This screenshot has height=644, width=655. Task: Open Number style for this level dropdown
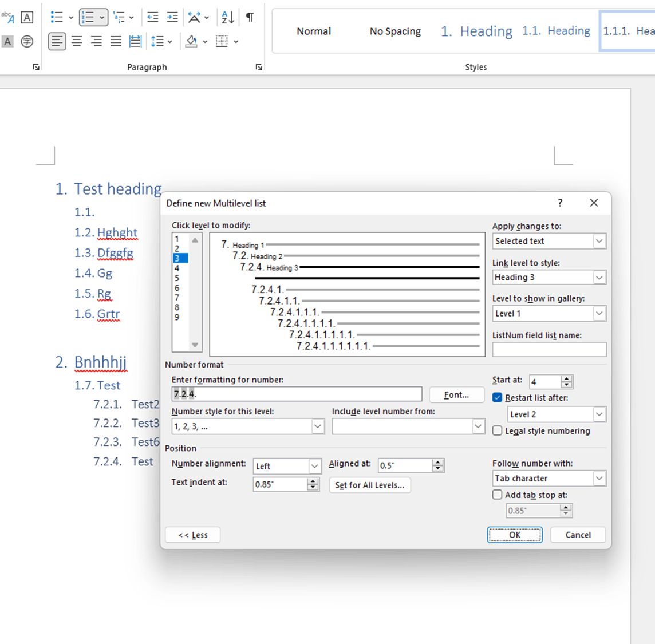248,426
